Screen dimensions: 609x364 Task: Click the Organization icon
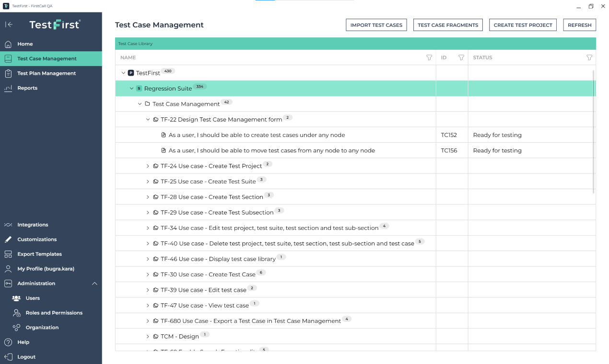click(16, 328)
